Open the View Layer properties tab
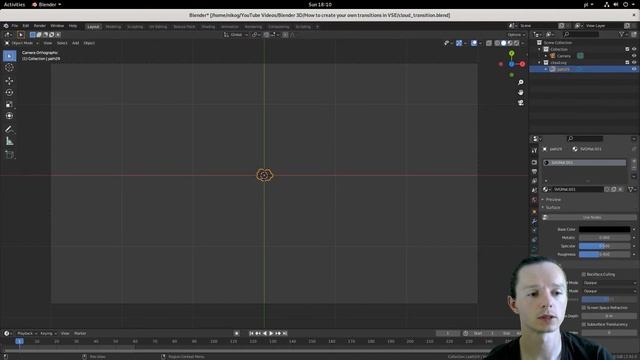This screenshot has height=360, width=640. coord(534,181)
